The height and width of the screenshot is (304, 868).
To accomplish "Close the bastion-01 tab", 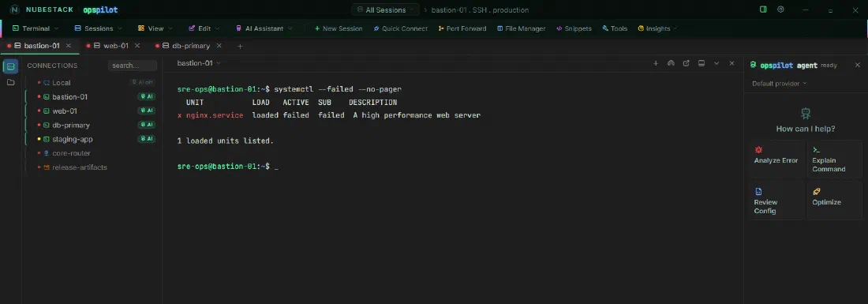I will [x=69, y=46].
